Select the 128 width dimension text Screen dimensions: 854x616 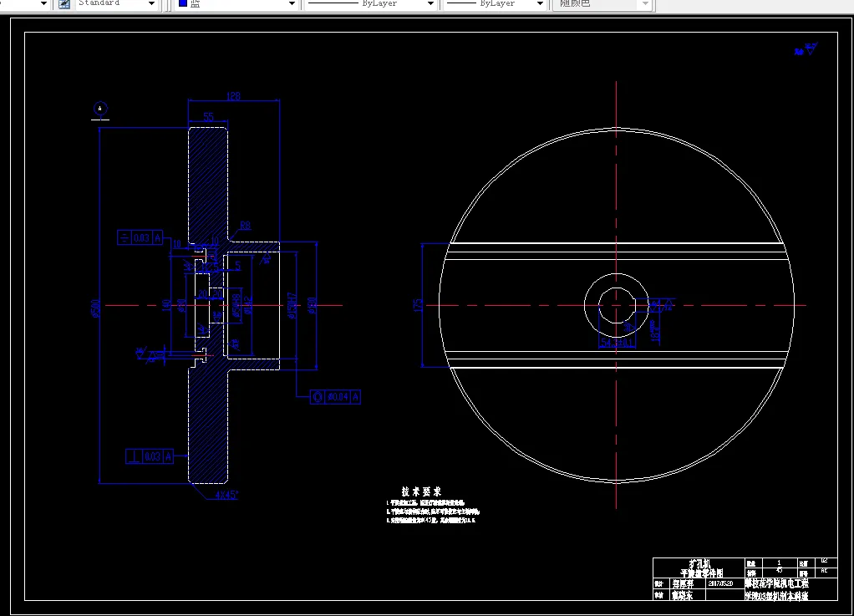point(233,96)
